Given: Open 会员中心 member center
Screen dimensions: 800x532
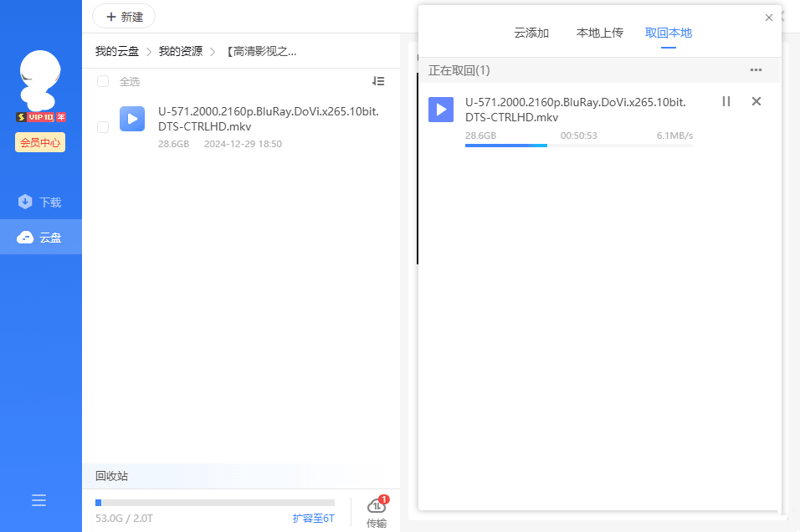Looking at the screenshot, I should [40, 142].
